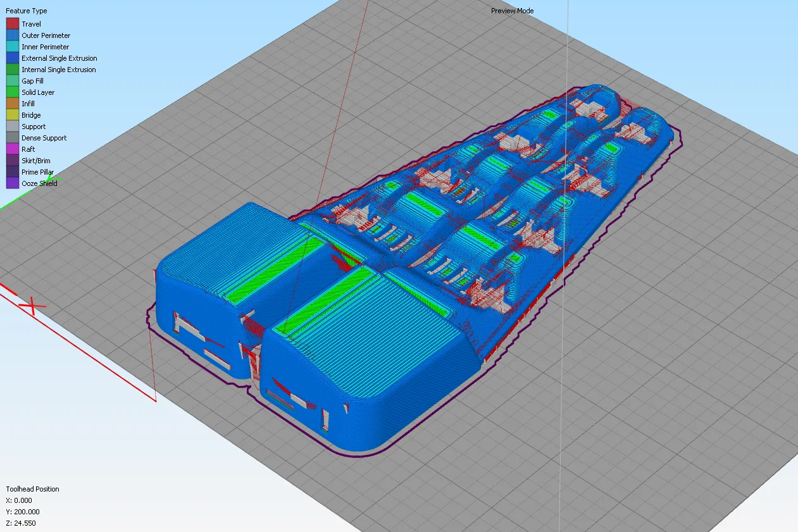Click the Solid Layer green swatch
798x532 pixels.
click(12, 92)
